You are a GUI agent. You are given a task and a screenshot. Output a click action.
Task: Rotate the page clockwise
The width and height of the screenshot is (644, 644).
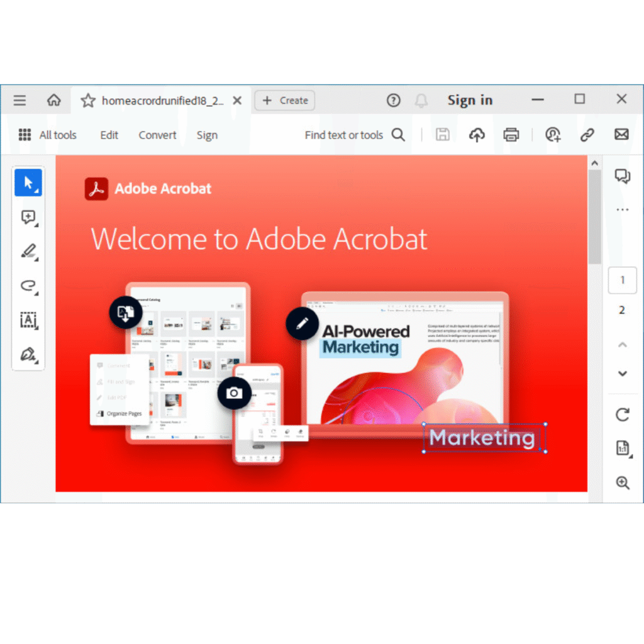(623, 414)
